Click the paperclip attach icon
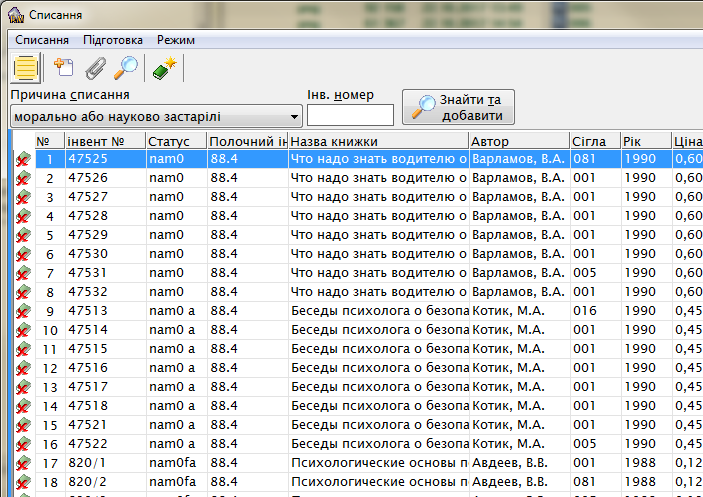This screenshot has height=497, width=703. [x=95, y=68]
